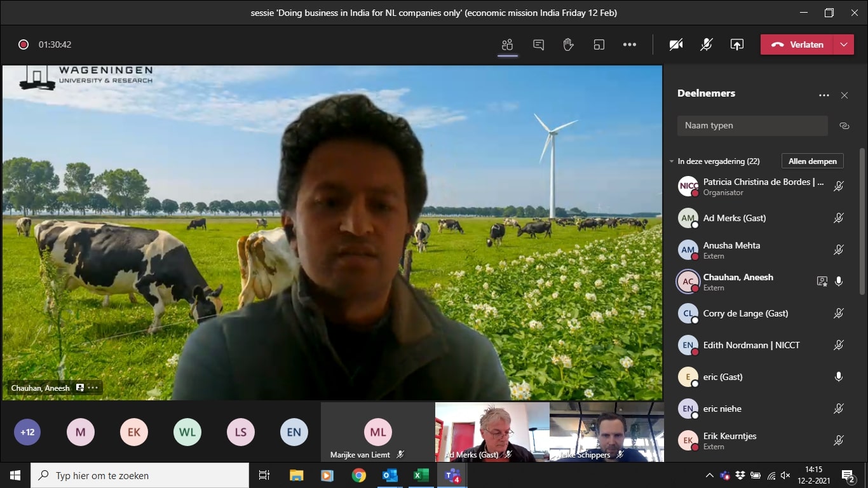Click the Verlaten leave button

[797, 44]
